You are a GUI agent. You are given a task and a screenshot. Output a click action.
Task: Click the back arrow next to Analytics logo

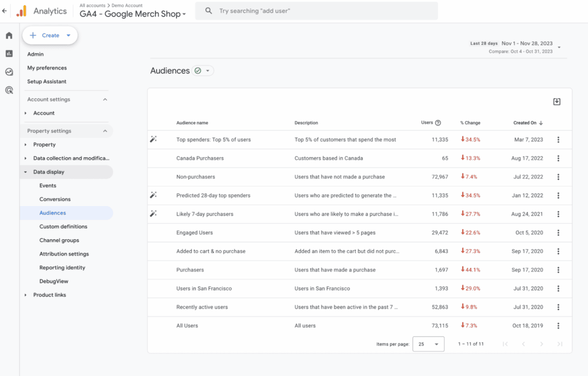5,11
